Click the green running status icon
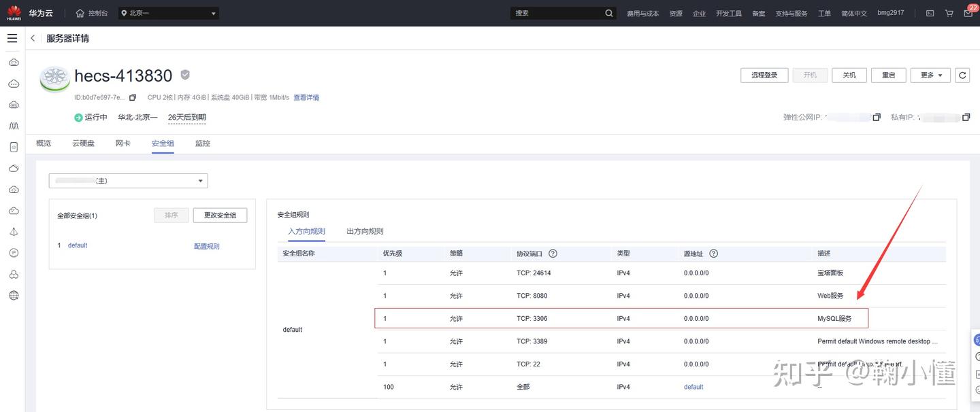The width and height of the screenshot is (980, 412). (78, 118)
